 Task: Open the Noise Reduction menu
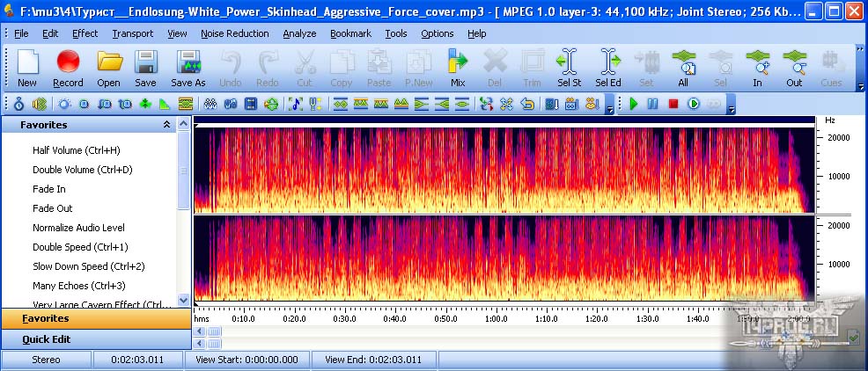235,33
